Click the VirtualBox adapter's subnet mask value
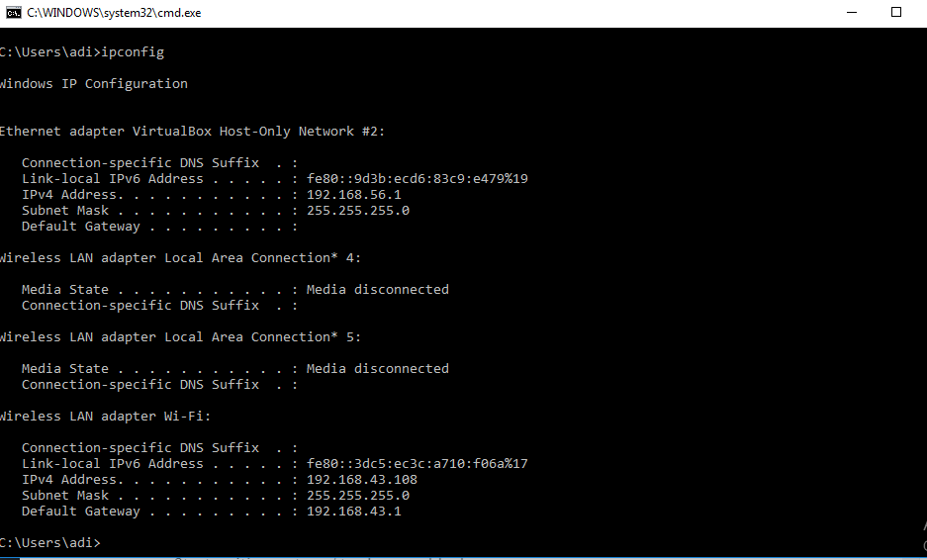Image resolution: width=927 pixels, height=560 pixels. pyautogui.click(x=357, y=211)
